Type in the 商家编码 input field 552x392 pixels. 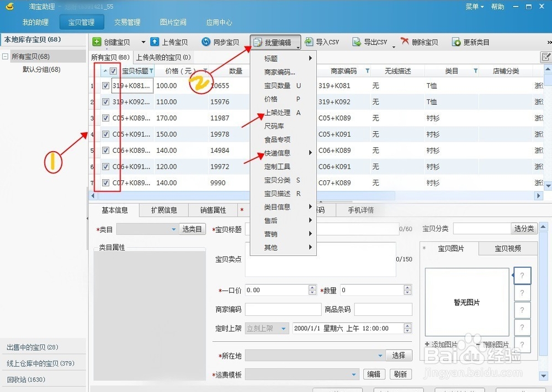tap(284, 309)
